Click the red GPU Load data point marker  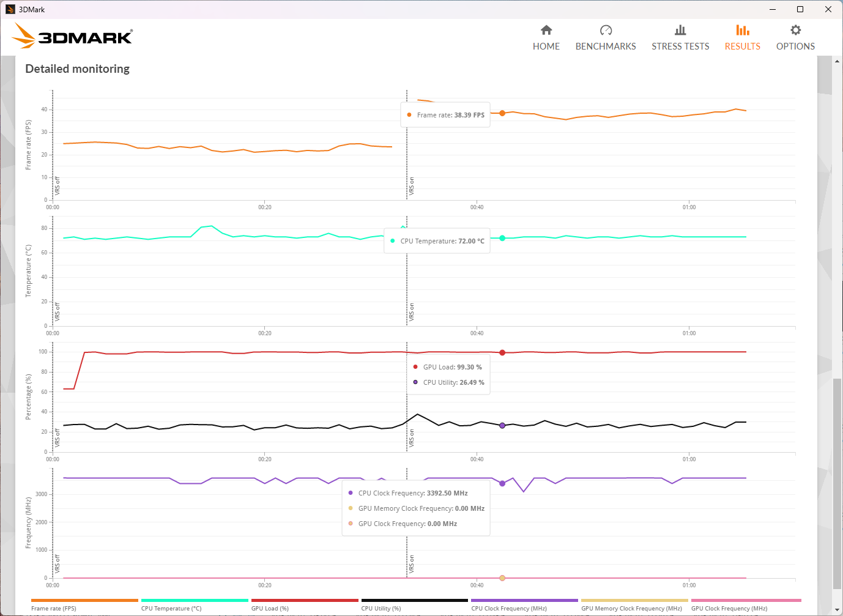502,352
